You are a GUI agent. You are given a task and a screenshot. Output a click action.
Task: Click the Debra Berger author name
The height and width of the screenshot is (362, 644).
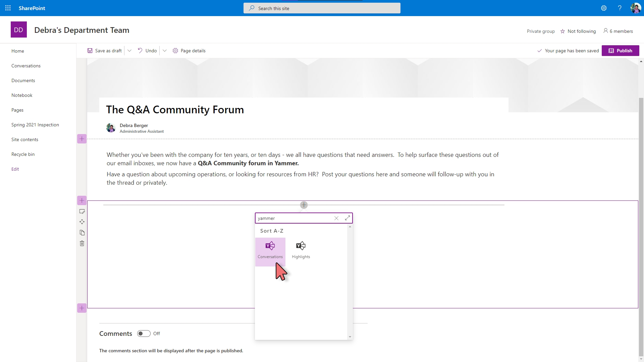click(134, 125)
